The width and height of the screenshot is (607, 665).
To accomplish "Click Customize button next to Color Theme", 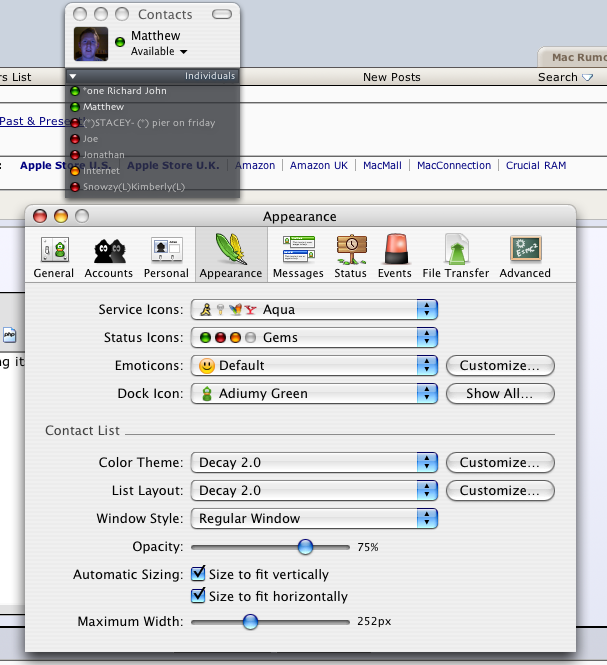I will 500,462.
